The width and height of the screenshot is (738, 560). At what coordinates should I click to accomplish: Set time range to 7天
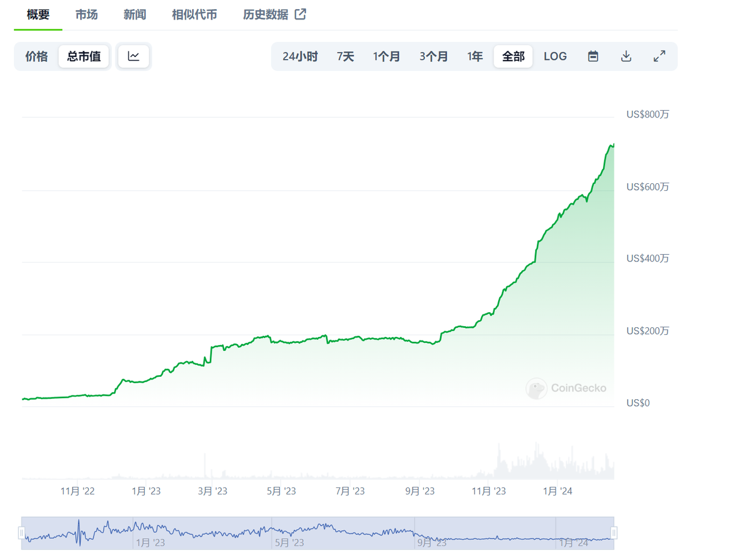pos(345,56)
